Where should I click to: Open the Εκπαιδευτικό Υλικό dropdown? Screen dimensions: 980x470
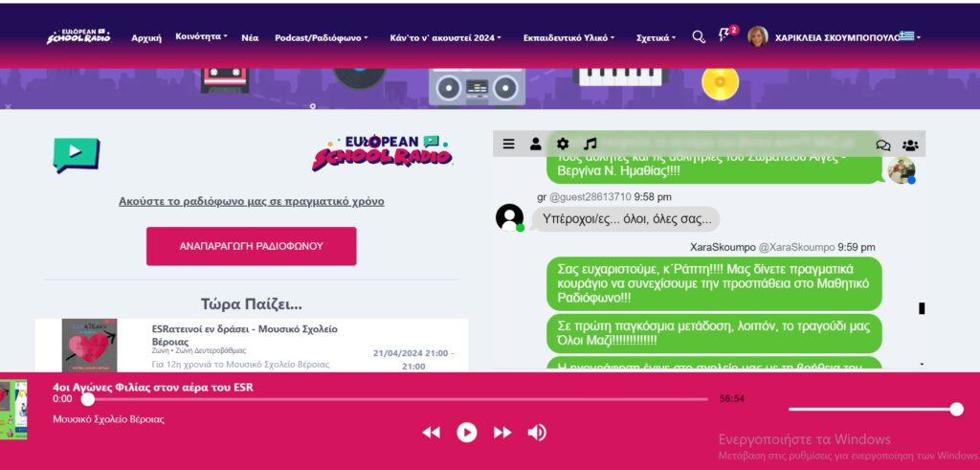(568, 37)
